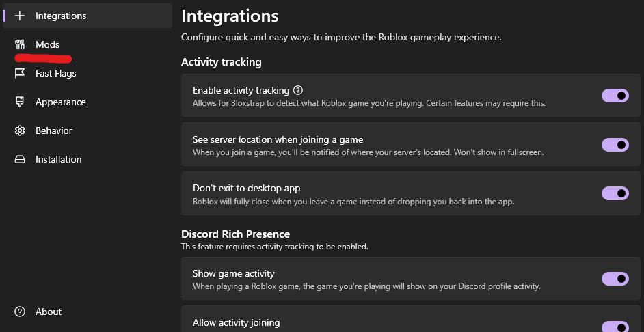
Task: Click the Installation drive icon
Action: pyautogui.click(x=20, y=159)
